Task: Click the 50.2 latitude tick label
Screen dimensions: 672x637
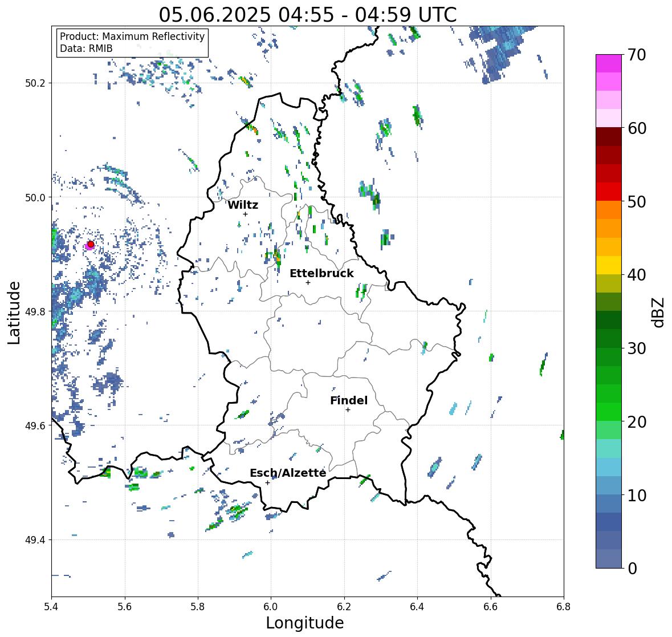Action: [35, 83]
